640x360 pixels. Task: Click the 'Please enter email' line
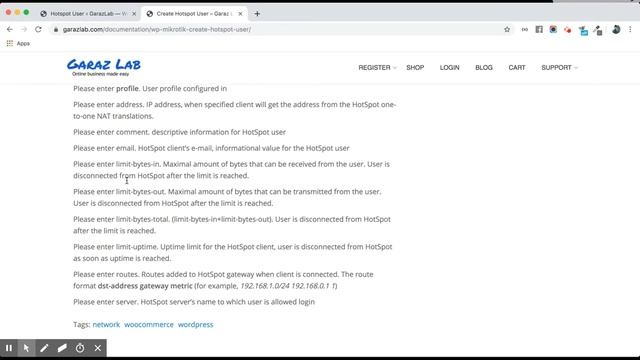[211, 148]
